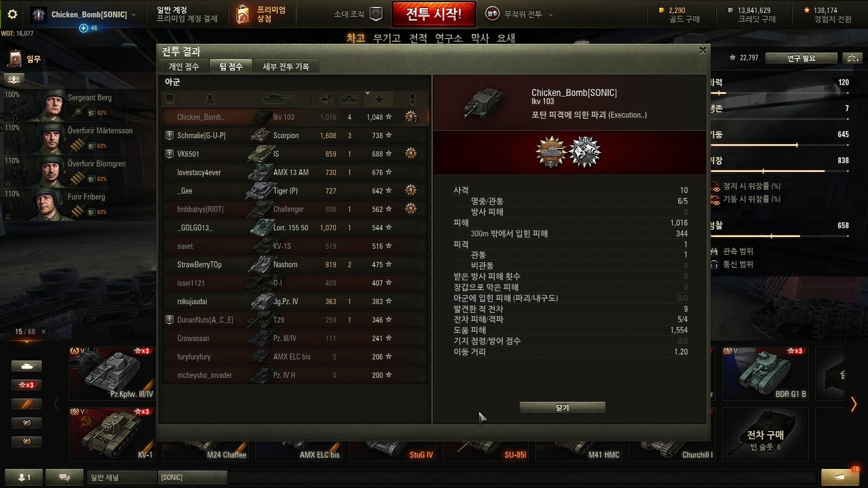Sort team list by experience star column
Viewport: 868px width, 488px height.
point(379,99)
